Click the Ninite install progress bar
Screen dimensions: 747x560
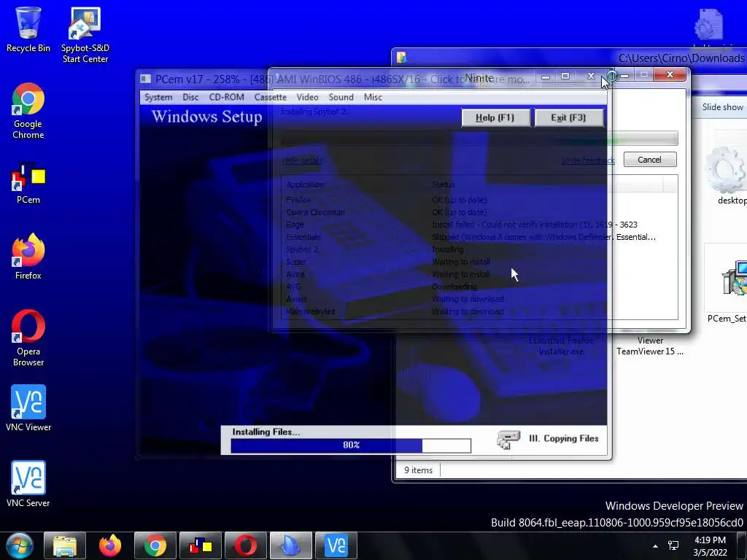(x=479, y=139)
